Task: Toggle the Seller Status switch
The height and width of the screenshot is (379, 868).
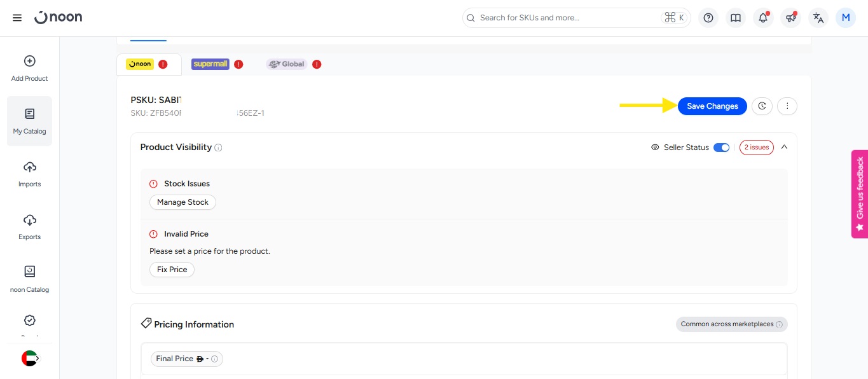Action: click(721, 148)
